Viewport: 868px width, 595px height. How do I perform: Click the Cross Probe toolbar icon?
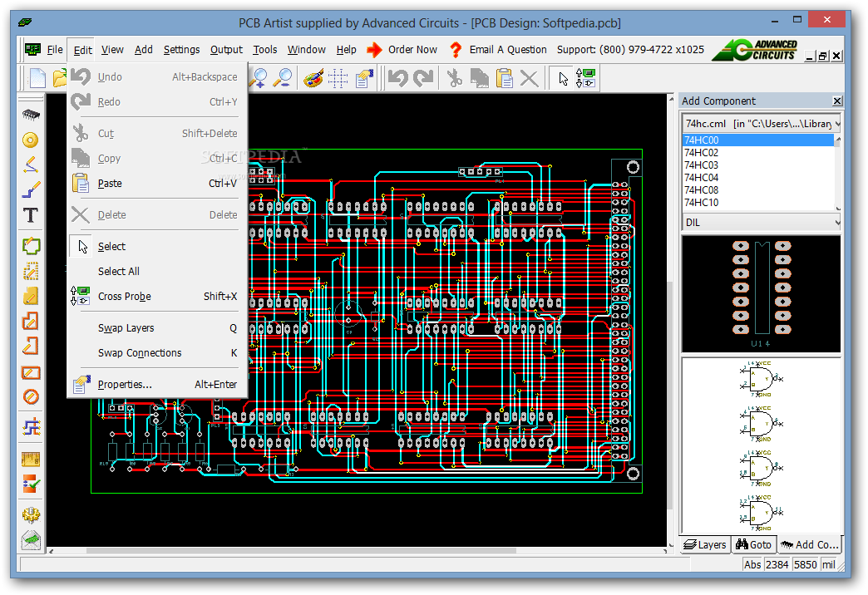pos(585,78)
